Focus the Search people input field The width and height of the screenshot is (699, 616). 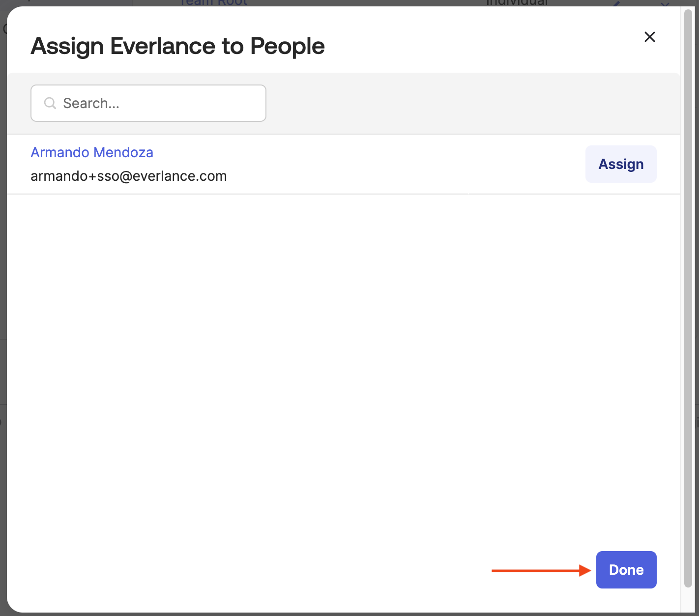pos(157,103)
